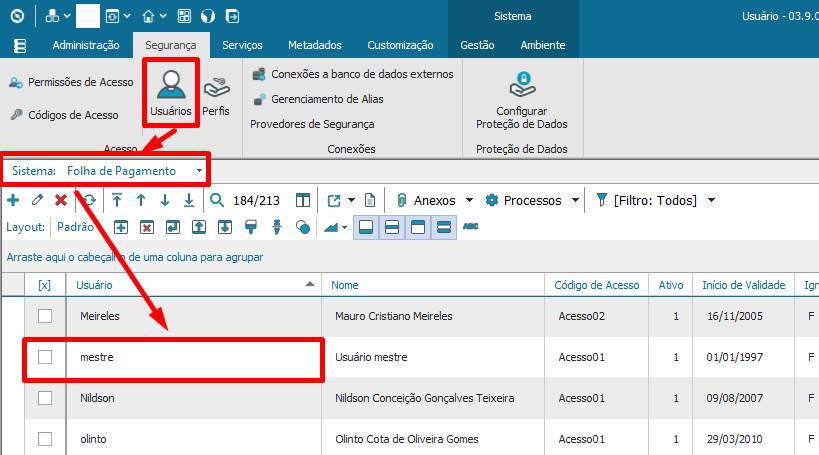Open Permissões de Acesso

[71, 83]
